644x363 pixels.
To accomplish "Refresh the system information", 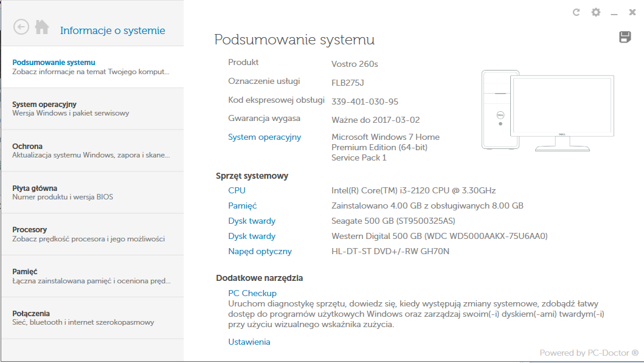I will tap(576, 12).
